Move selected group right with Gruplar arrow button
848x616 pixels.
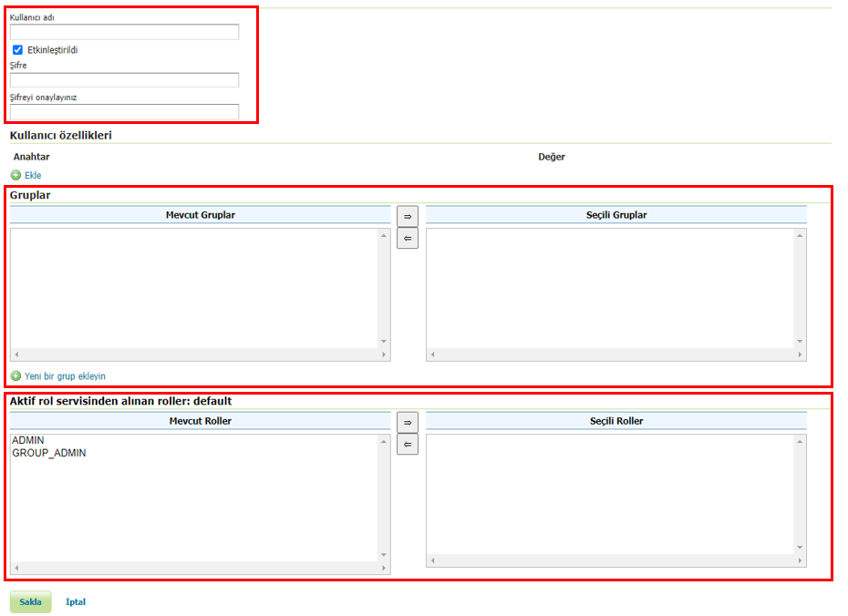pos(408,216)
